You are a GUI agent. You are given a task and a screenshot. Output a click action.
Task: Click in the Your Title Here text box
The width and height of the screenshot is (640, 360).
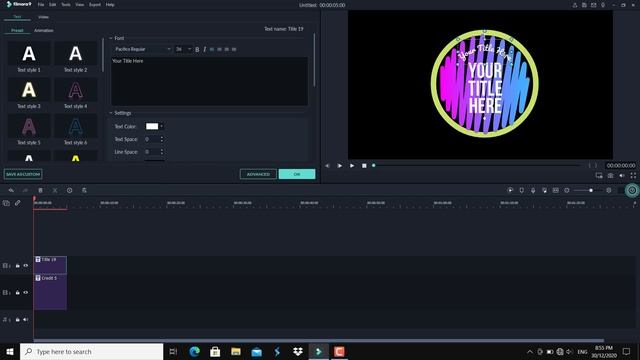209,81
